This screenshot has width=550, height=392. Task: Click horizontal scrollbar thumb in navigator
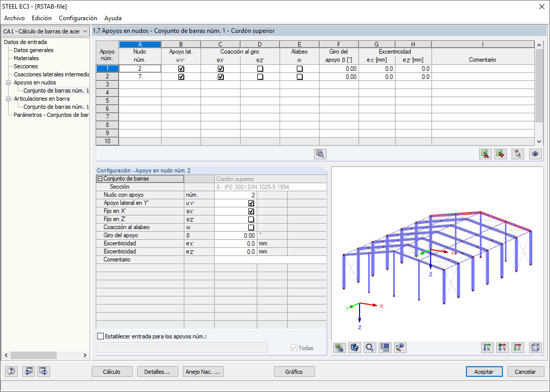pos(33,355)
